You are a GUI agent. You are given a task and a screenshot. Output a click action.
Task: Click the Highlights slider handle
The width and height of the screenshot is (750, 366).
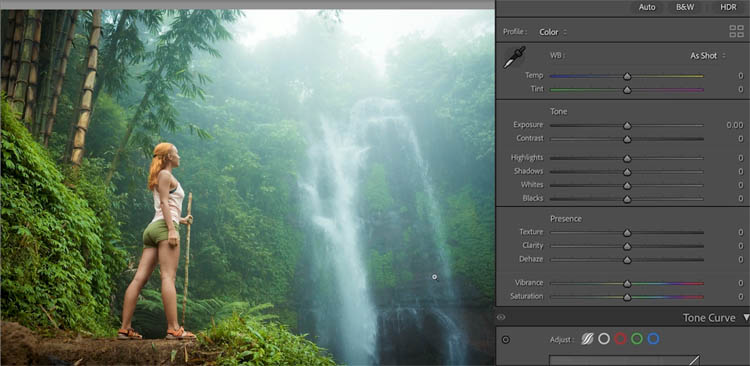627,159
